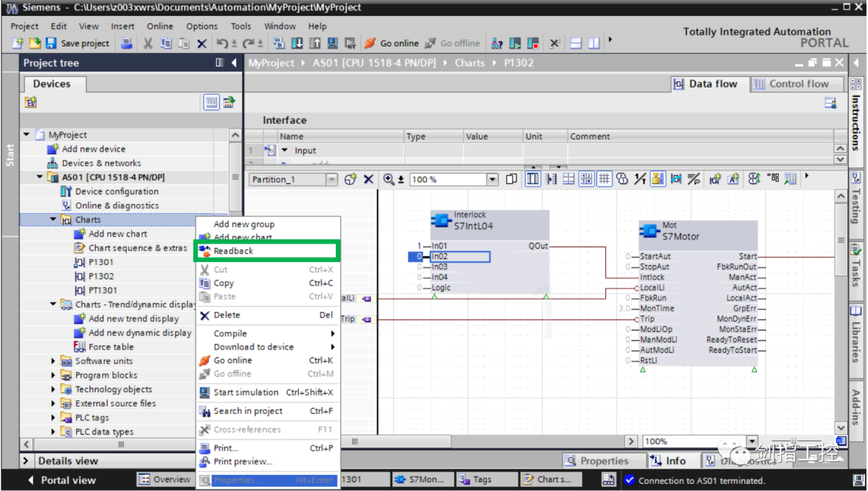This screenshot has height=491, width=868.
Task: Collapse the Charts folder in project tree
Action: tap(54, 219)
